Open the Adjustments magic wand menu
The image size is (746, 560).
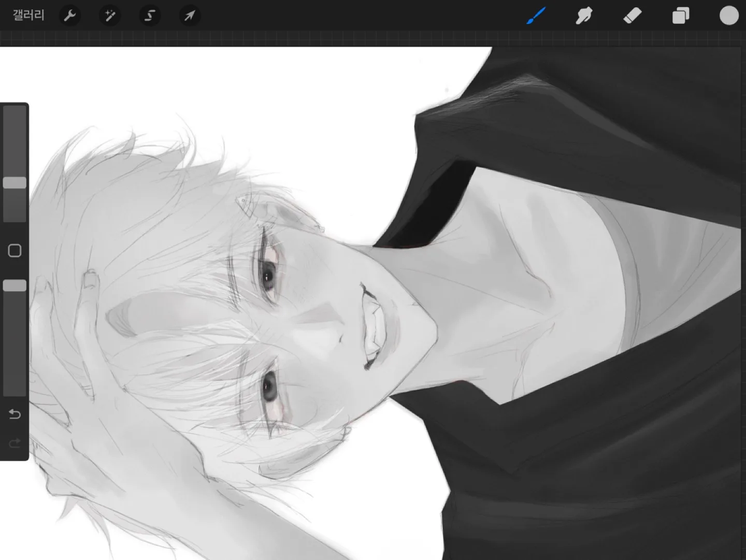(x=110, y=16)
